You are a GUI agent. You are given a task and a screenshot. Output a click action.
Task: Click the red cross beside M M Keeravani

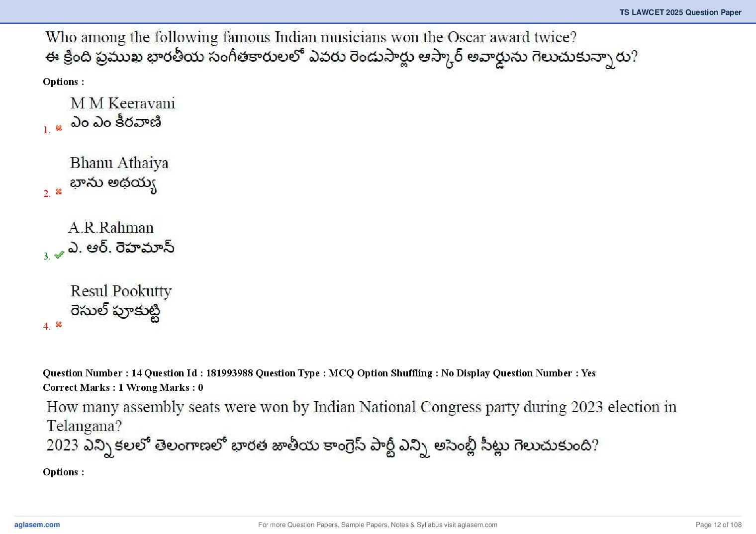point(59,128)
